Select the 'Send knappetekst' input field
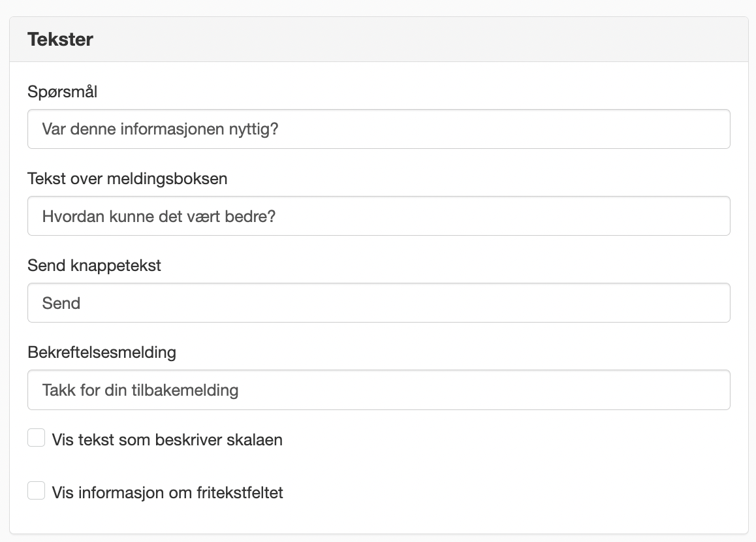Viewport: 756px width, 542px height. pyautogui.click(x=379, y=303)
